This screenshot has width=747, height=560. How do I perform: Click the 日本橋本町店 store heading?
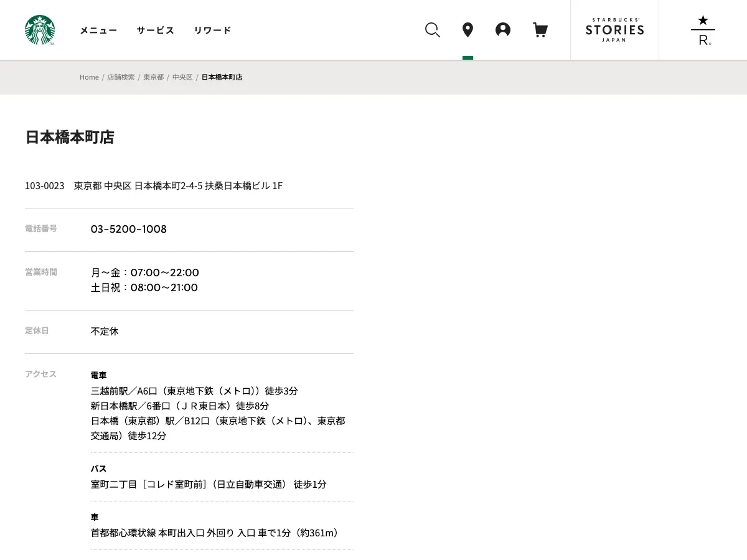(x=70, y=138)
